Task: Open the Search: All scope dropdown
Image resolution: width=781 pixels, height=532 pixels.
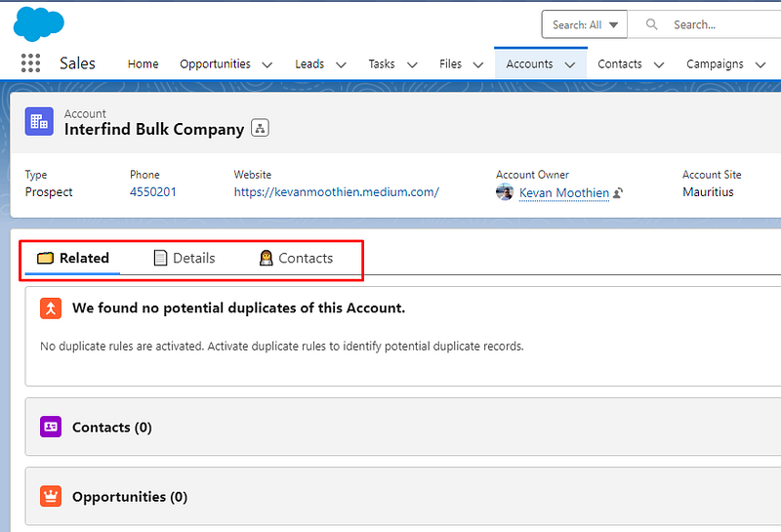Action: (585, 24)
